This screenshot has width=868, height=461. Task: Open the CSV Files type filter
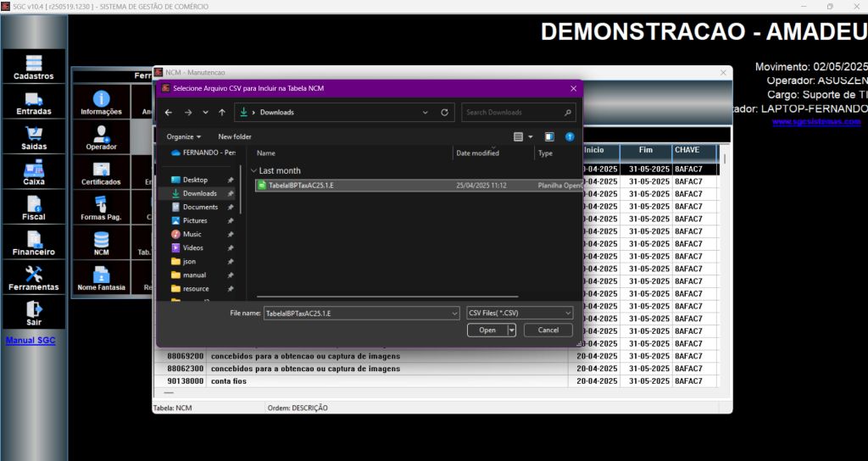click(520, 314)
